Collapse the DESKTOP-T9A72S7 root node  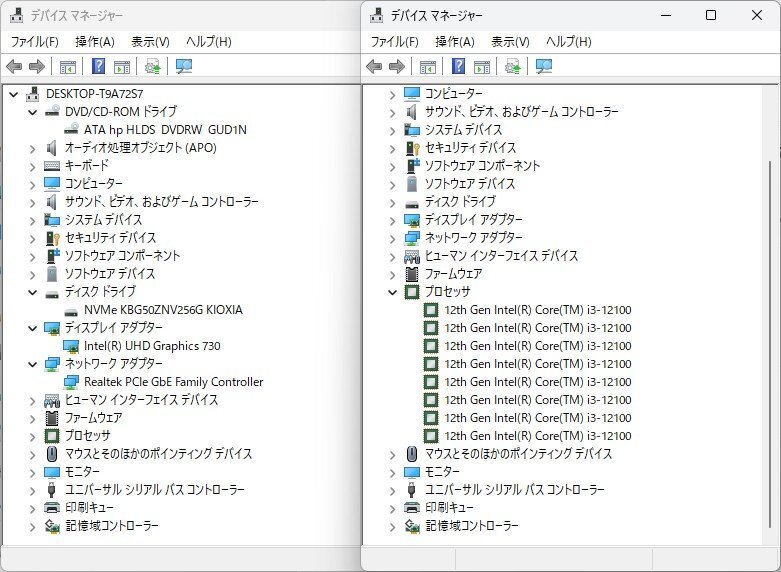[x=14, y=94]
